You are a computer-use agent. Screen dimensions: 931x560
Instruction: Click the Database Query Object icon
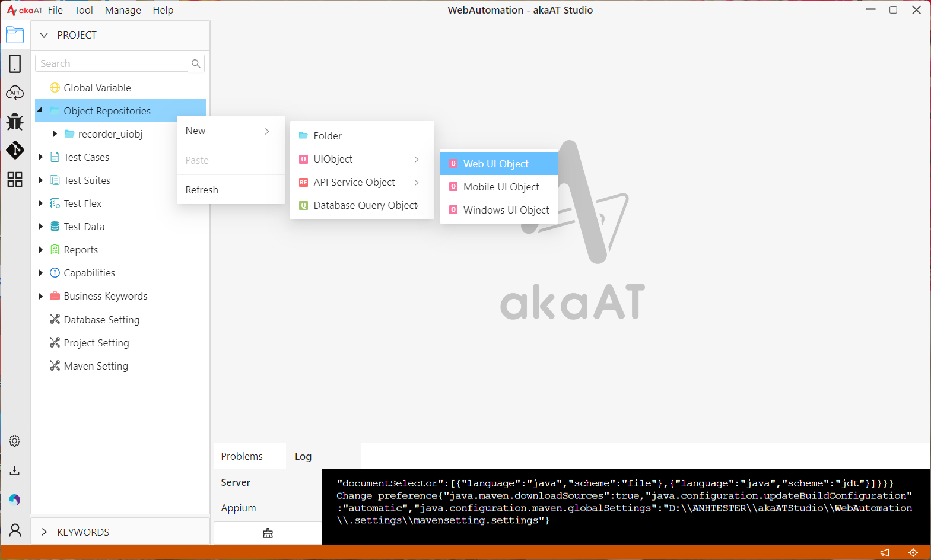(x=303, y=205)
